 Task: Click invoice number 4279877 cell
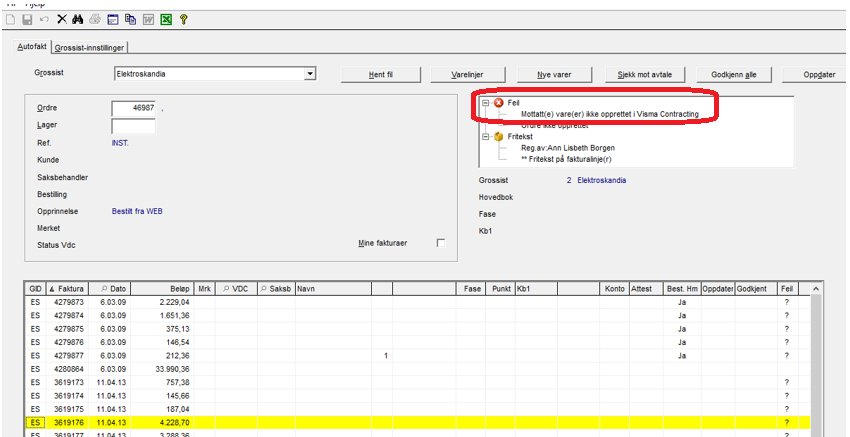(68, 356)
